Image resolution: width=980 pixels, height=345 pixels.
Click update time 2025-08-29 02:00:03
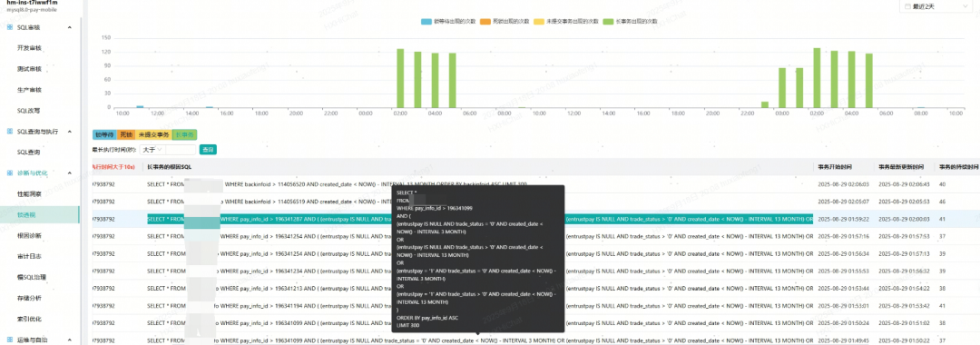tap(905, 220)
